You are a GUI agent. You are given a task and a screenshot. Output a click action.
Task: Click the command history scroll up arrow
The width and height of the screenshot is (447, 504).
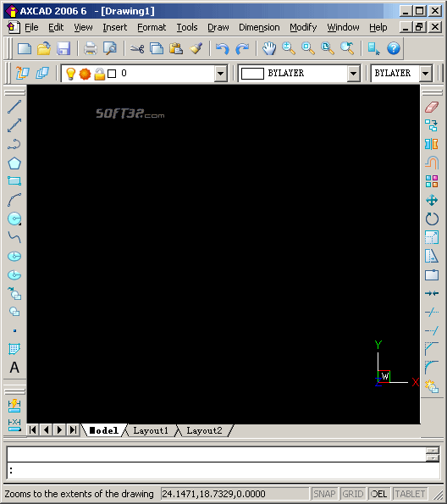(433, 451)
